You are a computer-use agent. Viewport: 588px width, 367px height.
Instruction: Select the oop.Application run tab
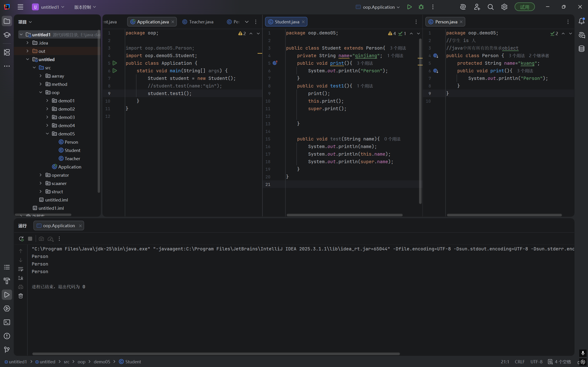(x=59, y=226)
